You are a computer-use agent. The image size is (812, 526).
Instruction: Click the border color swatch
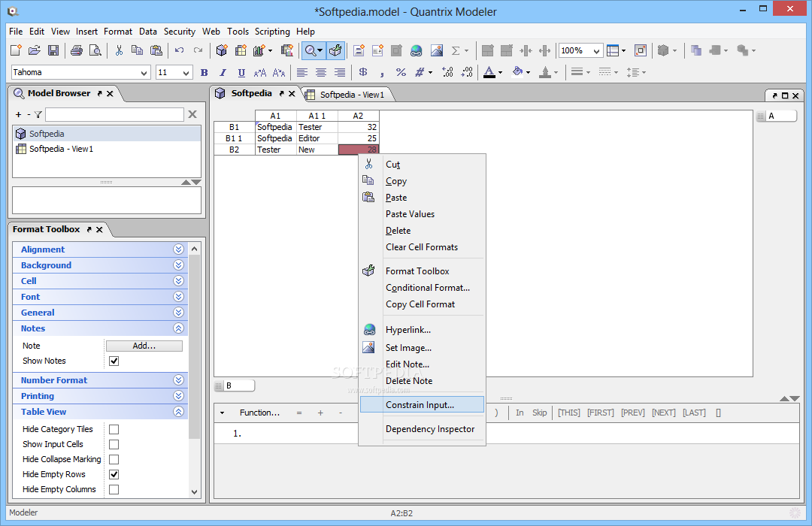coord(545,72)
